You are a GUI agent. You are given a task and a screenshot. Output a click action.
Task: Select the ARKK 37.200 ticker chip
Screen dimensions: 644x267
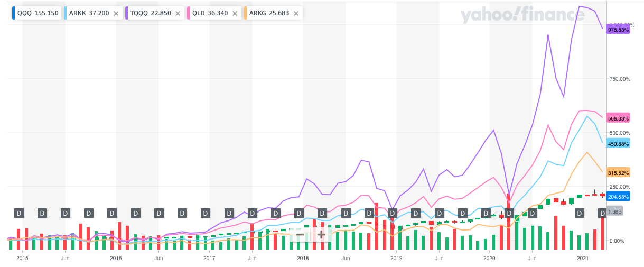(92, 13)
